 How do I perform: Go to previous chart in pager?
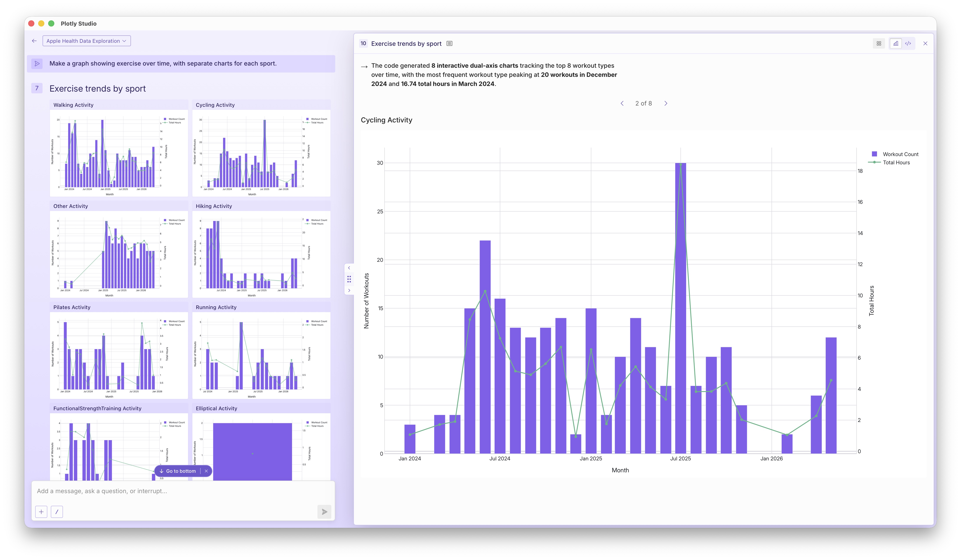tap(622, 103)
